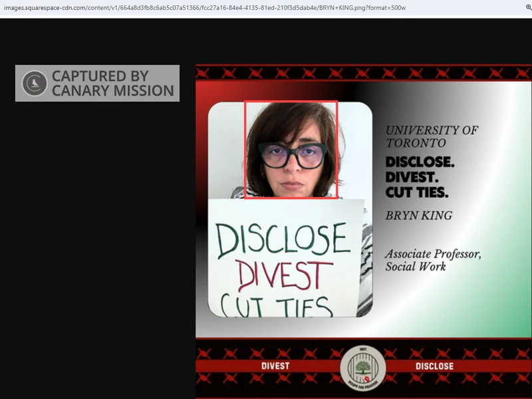
Task: Click the white DISCLOSE label in bottom banner
Action: [434, 366]
